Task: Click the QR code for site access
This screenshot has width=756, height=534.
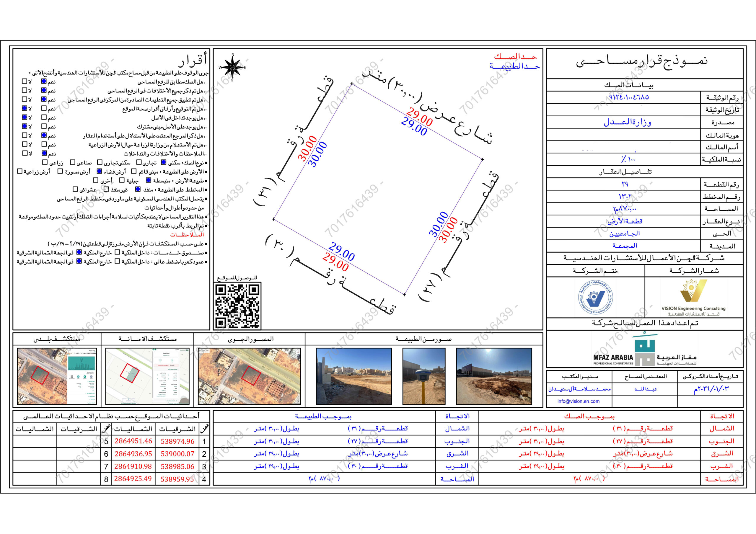Action: [x=237, y=306]
